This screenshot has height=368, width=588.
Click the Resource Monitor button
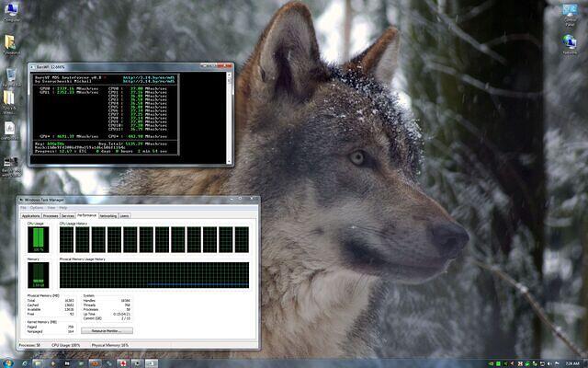coord(107,330)
